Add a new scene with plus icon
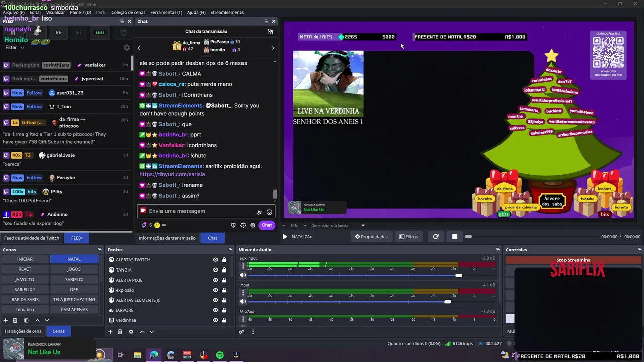Image resolution: width=644 pixels, height=362 pixels. [x=6, y=320]
